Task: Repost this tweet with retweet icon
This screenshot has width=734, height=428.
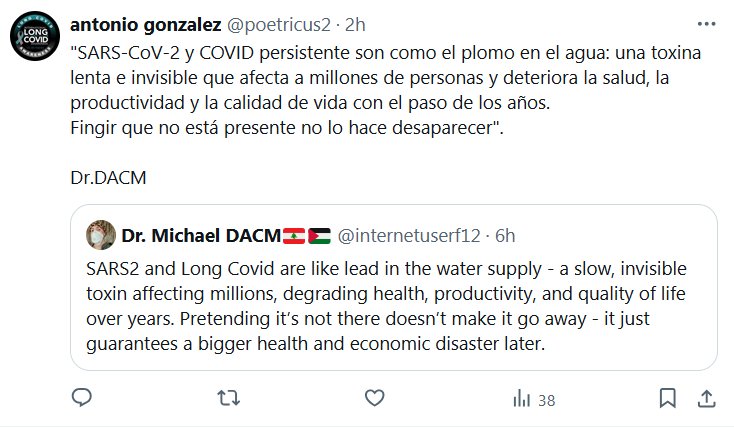Action: tap(228, 398)
